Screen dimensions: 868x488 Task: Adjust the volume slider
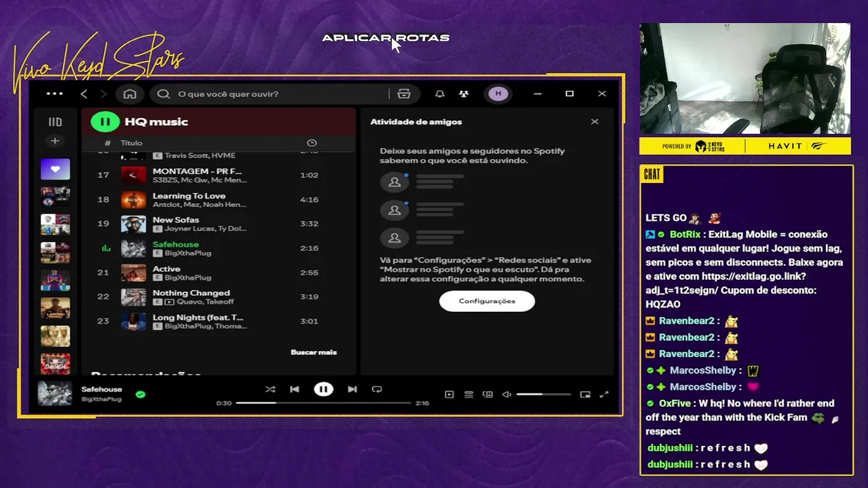coord(543,394)
